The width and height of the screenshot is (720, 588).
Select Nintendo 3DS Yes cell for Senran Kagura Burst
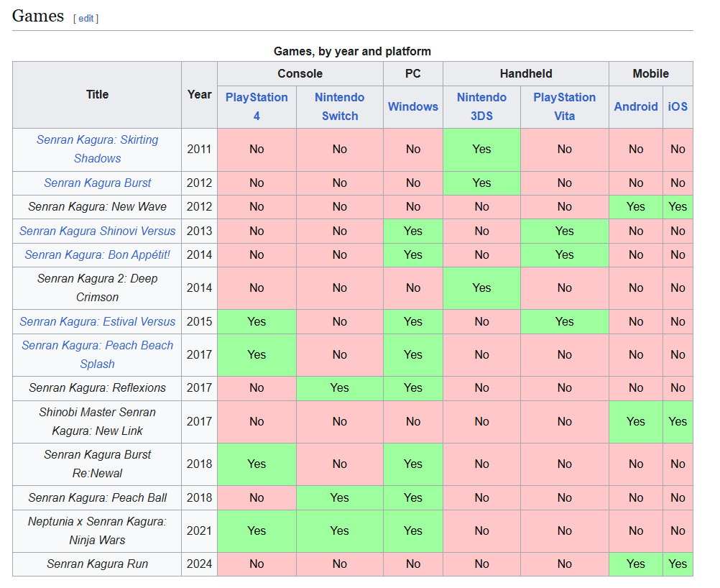click(x=481, y=183)
